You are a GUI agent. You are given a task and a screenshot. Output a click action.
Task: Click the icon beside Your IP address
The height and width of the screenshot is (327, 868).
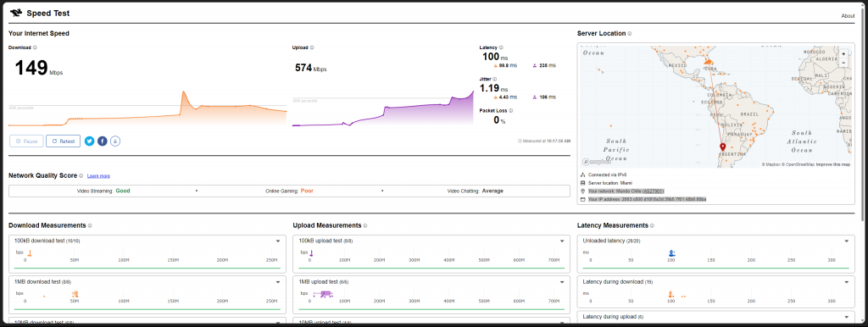pos(583,198)
